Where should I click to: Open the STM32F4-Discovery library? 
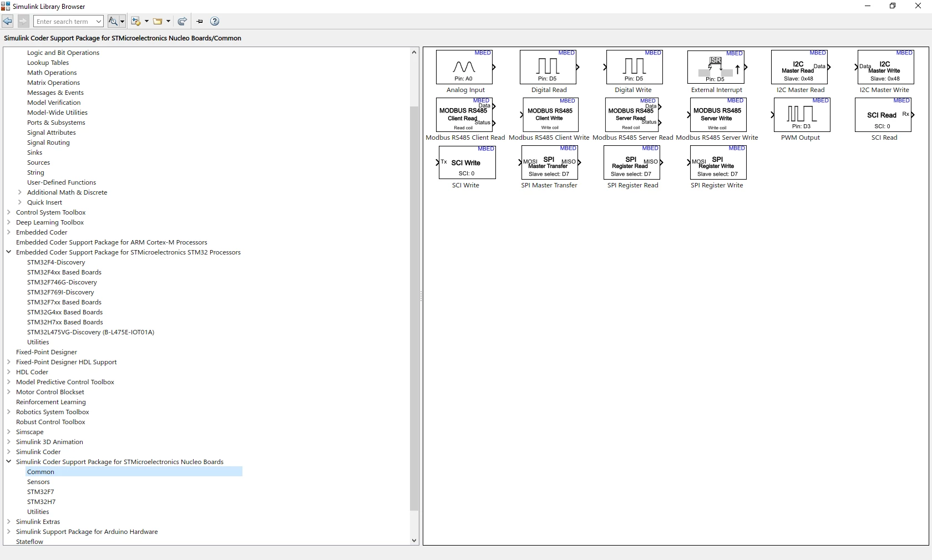pos(56,262)
